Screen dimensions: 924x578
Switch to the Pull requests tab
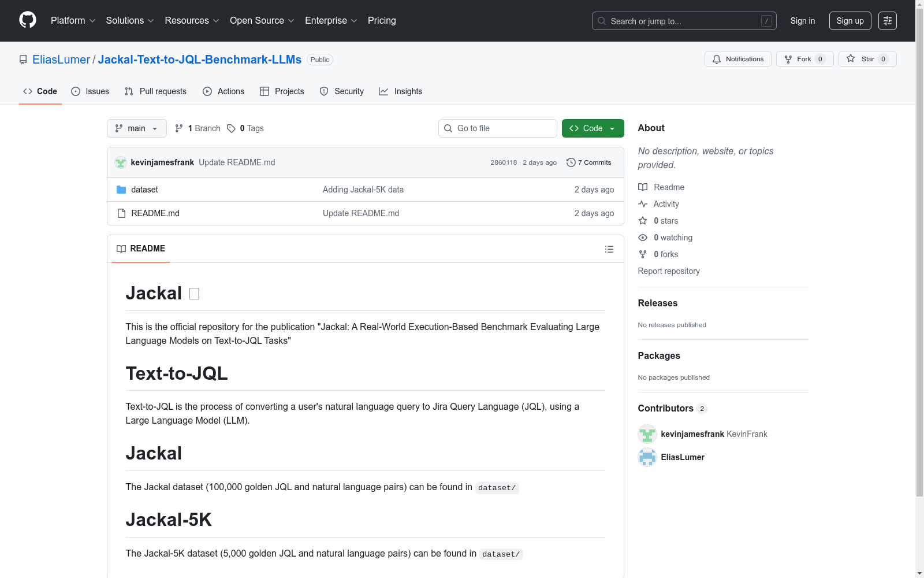pos(155,91)
